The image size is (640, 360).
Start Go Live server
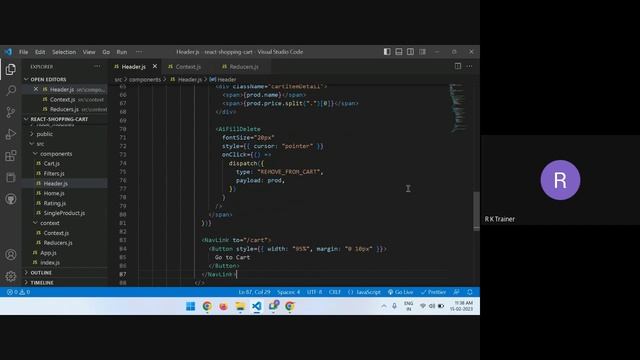coord(400,292)
